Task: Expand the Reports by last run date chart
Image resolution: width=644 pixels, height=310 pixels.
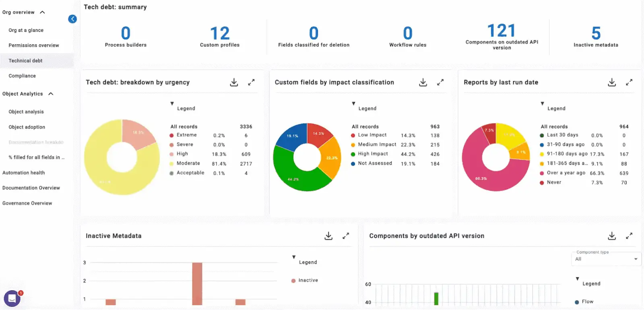Action: [x=629, y=83]
